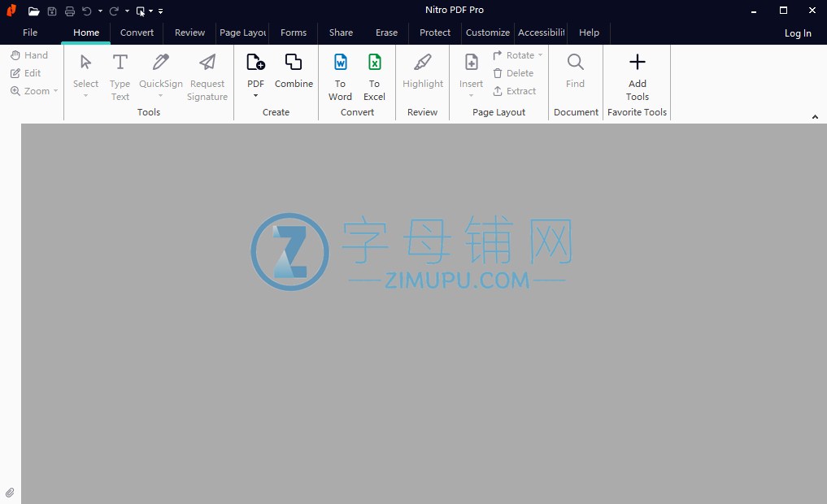
Task: Open the Review ribbon tab
Action: [x=189, y=33]
